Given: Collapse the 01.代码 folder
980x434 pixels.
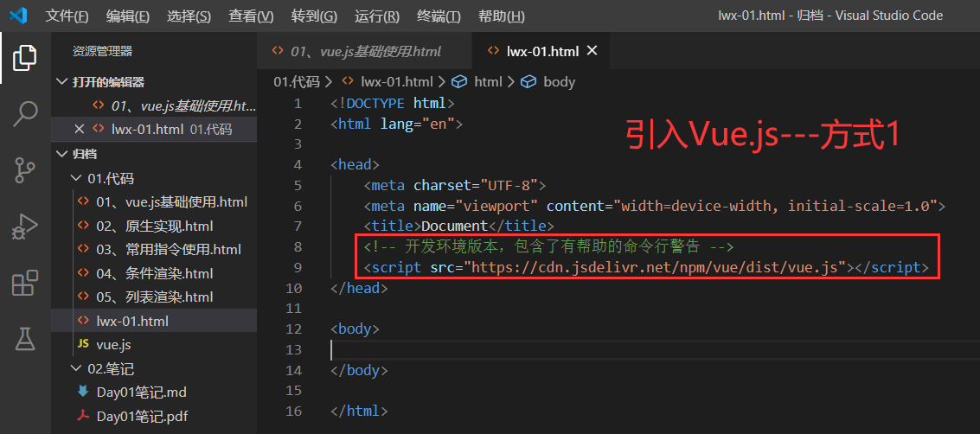Looking at the screenshot, I should pyautogui.click(x=76, y=179).
